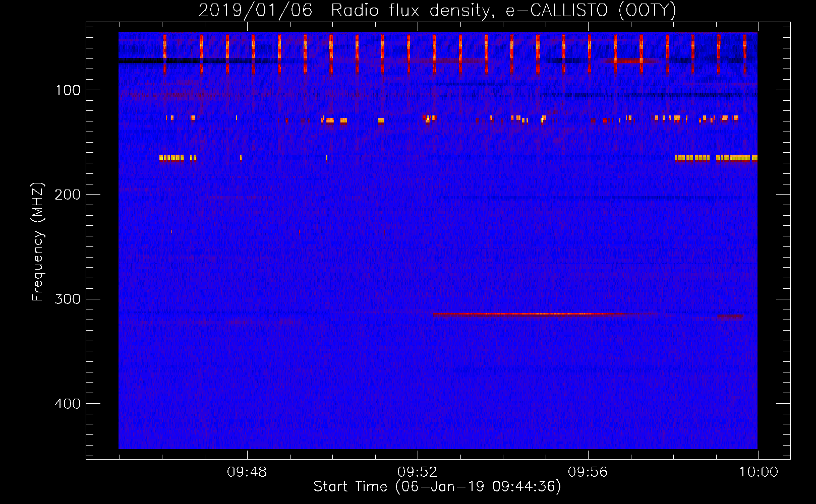Select the 'Frequency (MHZ)' axis label
Viewport: 816px width, 504px height.
[x=38, y=242]
